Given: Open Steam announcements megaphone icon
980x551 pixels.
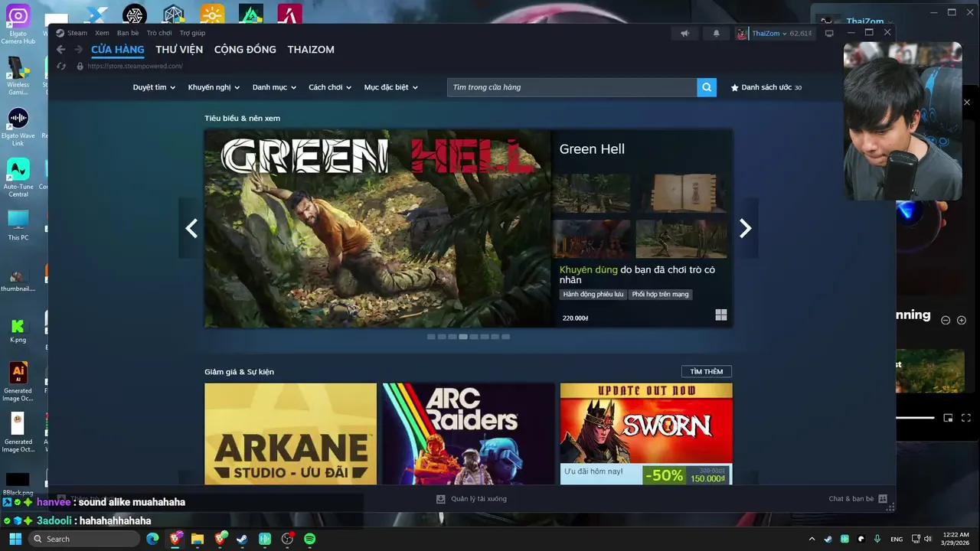Looking at the screenshot, I should [685, 34].
